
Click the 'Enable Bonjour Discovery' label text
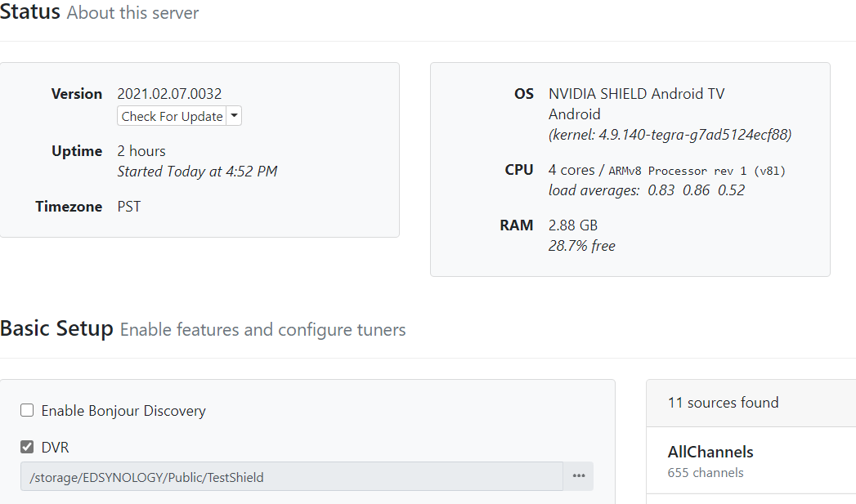[123, 411]
